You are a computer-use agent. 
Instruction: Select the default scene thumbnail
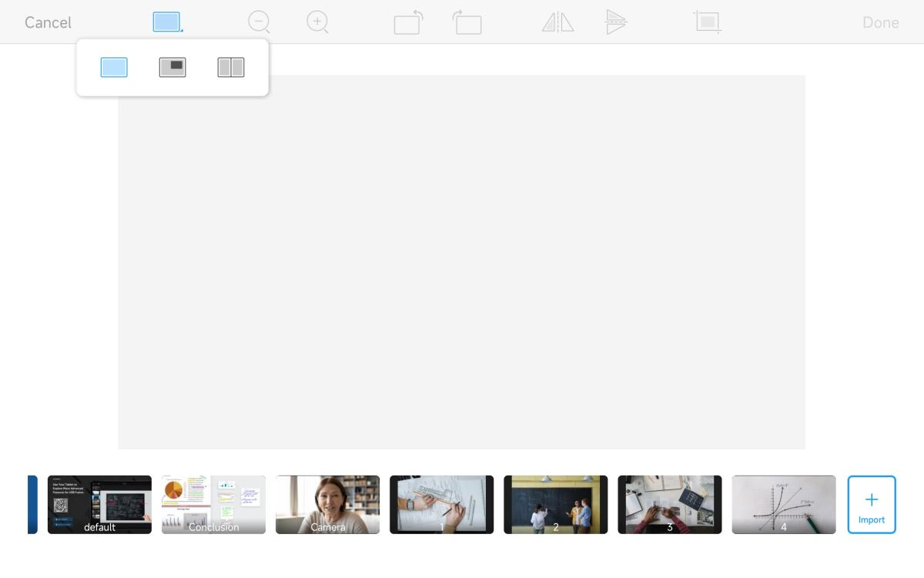click(99, 505)
